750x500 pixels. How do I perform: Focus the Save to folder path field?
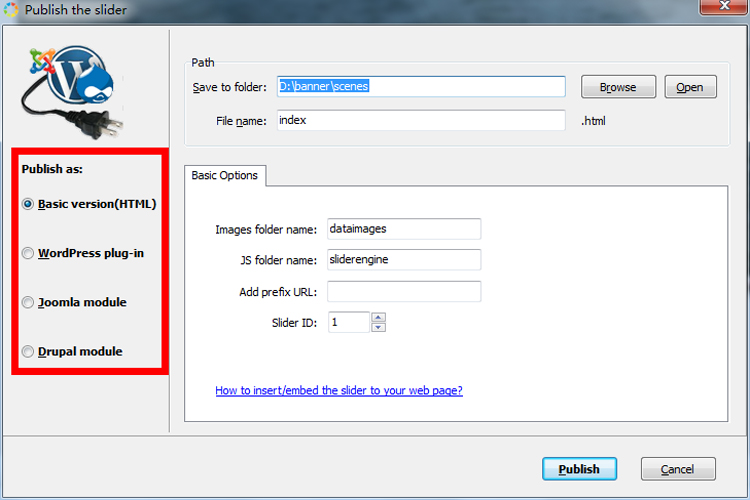(421, 87)
